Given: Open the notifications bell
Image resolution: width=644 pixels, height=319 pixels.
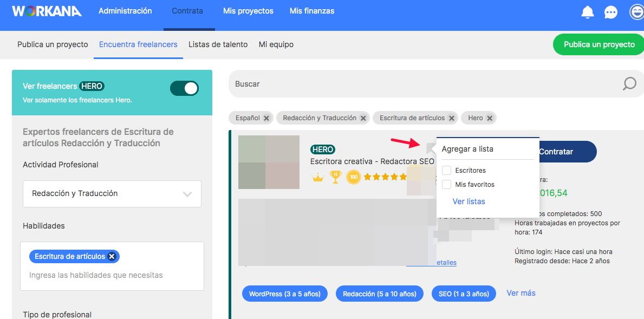Looking at the screenshot, I should 588,12.
